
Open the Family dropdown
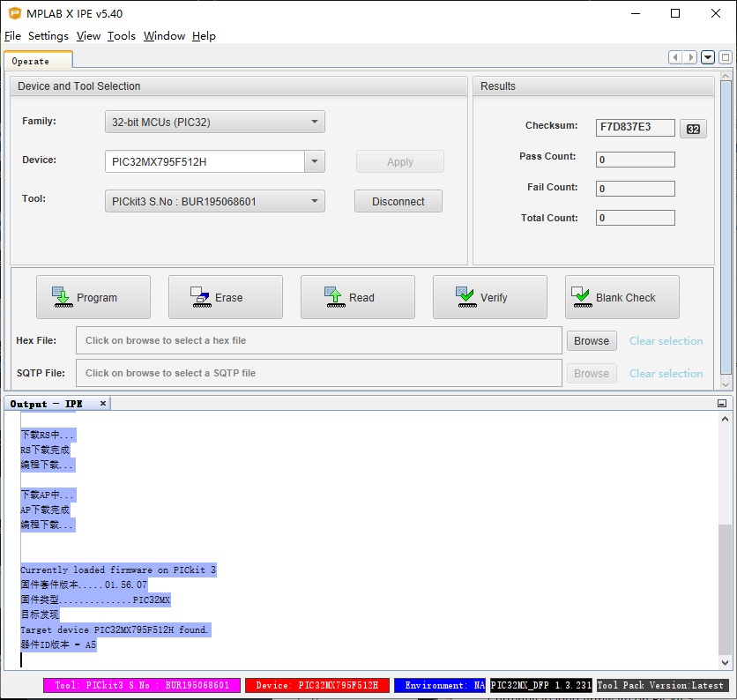tap(215, 122)
